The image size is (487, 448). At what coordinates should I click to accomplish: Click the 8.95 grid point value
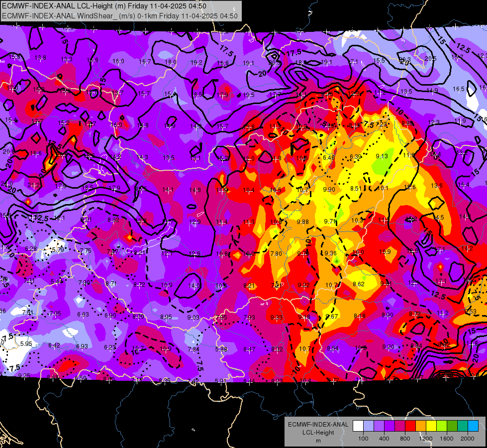[x=166, y=317]
